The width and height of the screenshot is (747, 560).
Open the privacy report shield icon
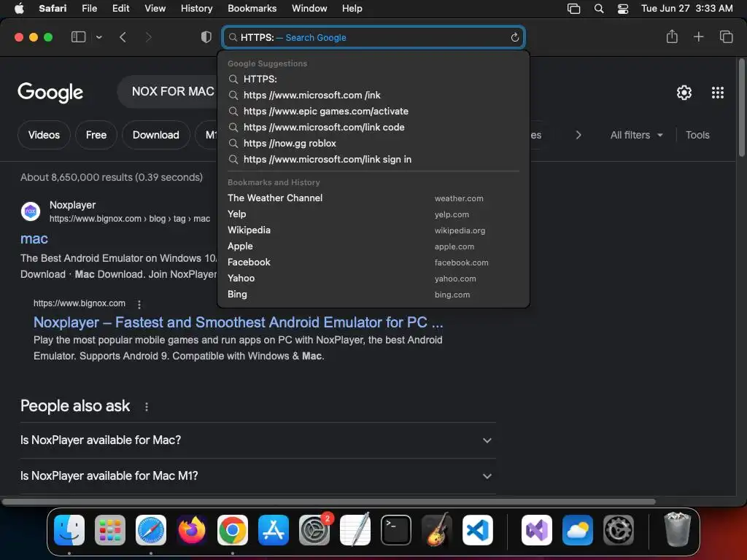tap(206, 37)
